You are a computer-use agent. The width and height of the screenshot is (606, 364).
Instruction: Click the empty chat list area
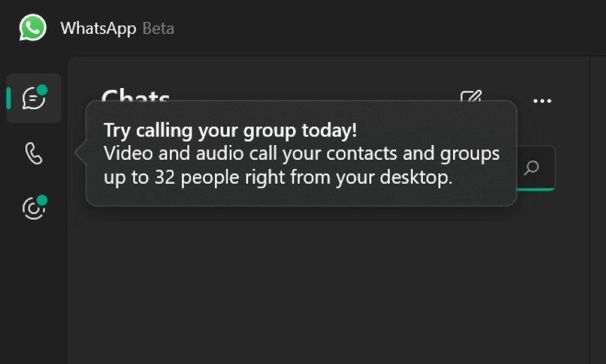pyautogui.click(x=328, y=286)
